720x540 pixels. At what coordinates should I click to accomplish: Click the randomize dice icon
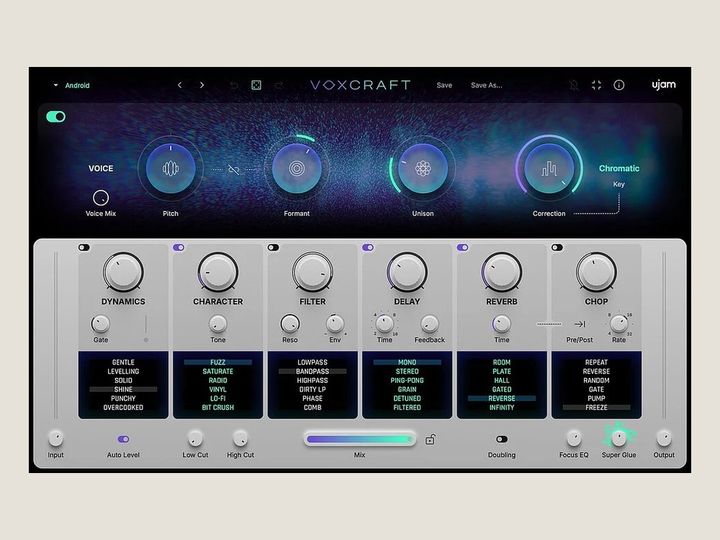pos(256,85)
